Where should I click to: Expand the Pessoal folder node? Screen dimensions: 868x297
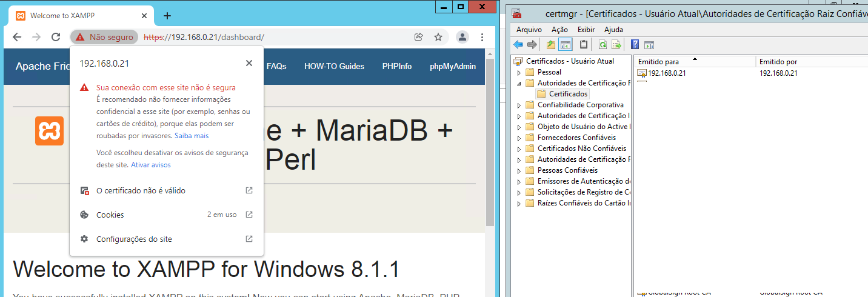click(x=519, y=72)
